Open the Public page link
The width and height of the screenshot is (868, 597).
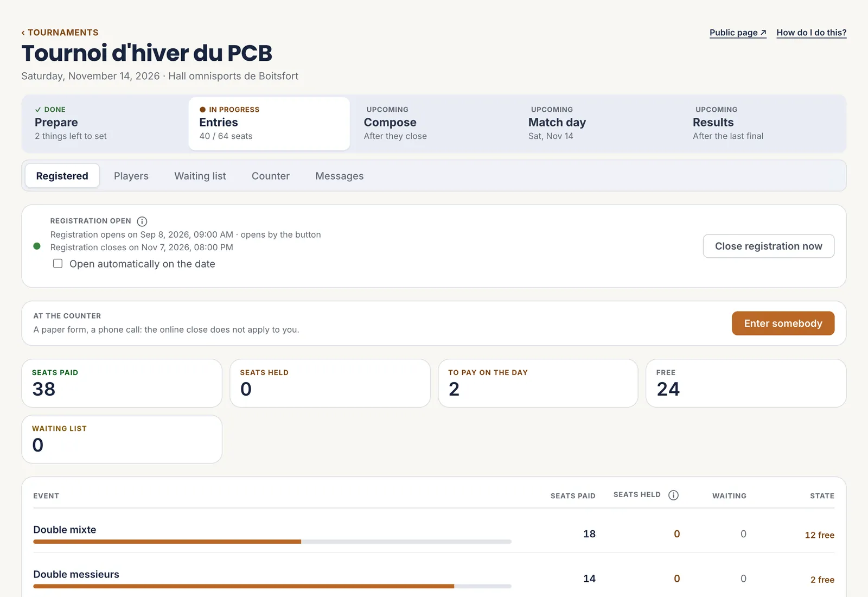click(738, 33)
